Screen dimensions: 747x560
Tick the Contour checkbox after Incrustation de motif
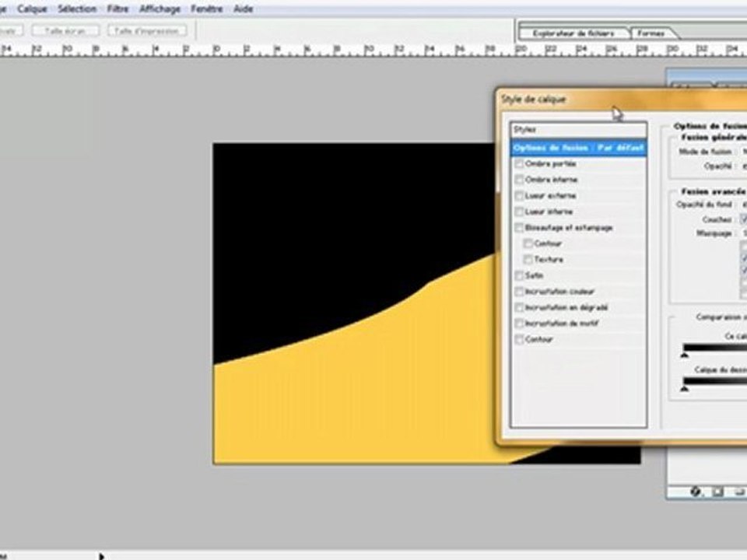click(x=519, y=340)
